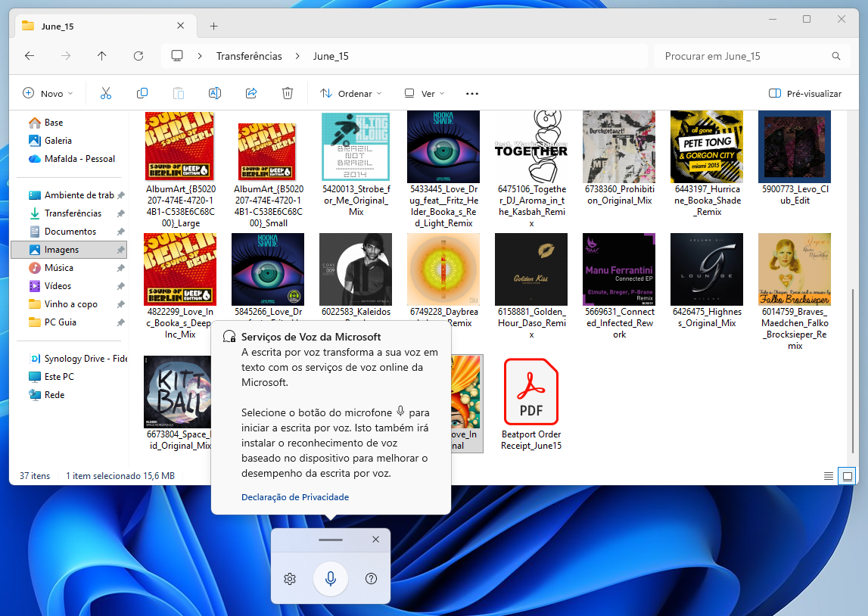
Task: Unpin Música pin icon
Action: [120, 268]
